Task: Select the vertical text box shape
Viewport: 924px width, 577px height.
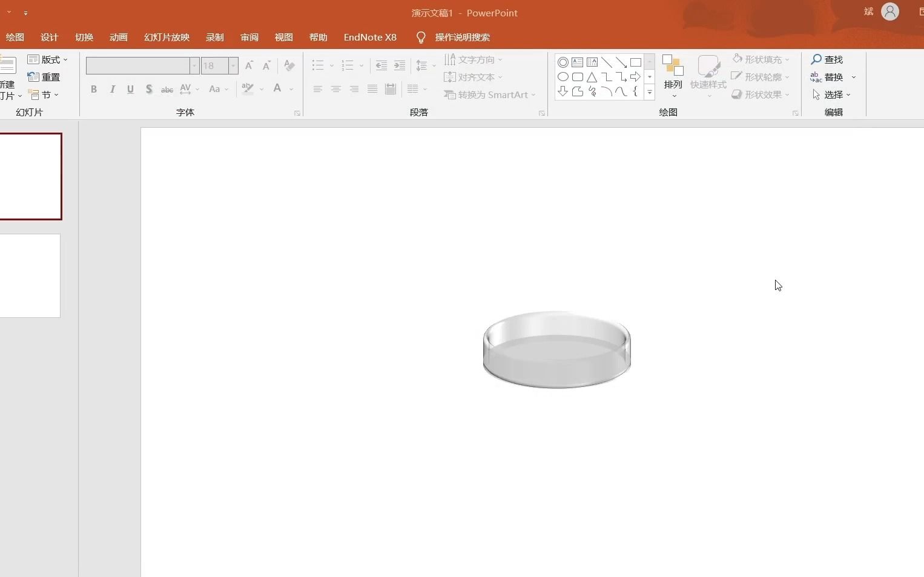Action: click(592, 62)
